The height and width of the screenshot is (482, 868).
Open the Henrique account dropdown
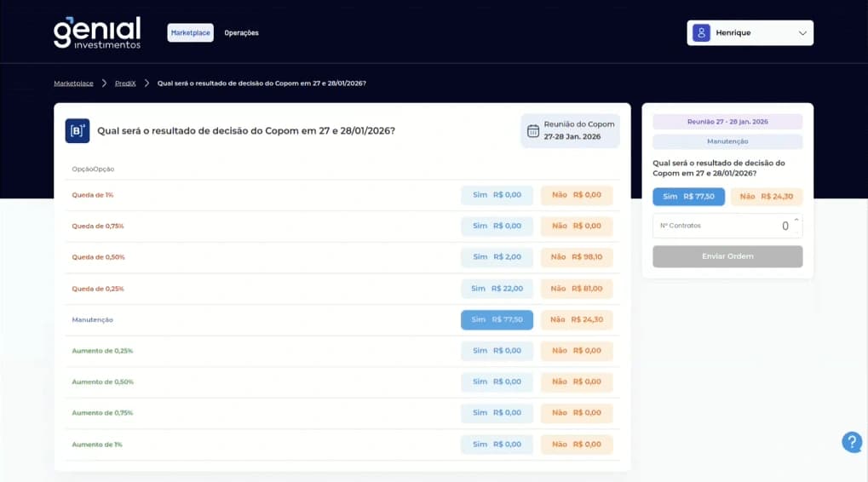point(750,32)
